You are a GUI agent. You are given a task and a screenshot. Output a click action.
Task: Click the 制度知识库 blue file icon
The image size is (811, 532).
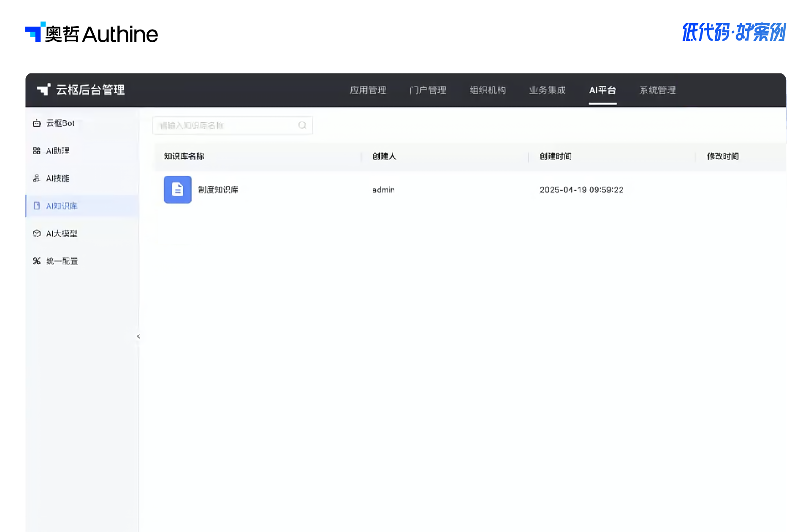click(x=178, y=190)
